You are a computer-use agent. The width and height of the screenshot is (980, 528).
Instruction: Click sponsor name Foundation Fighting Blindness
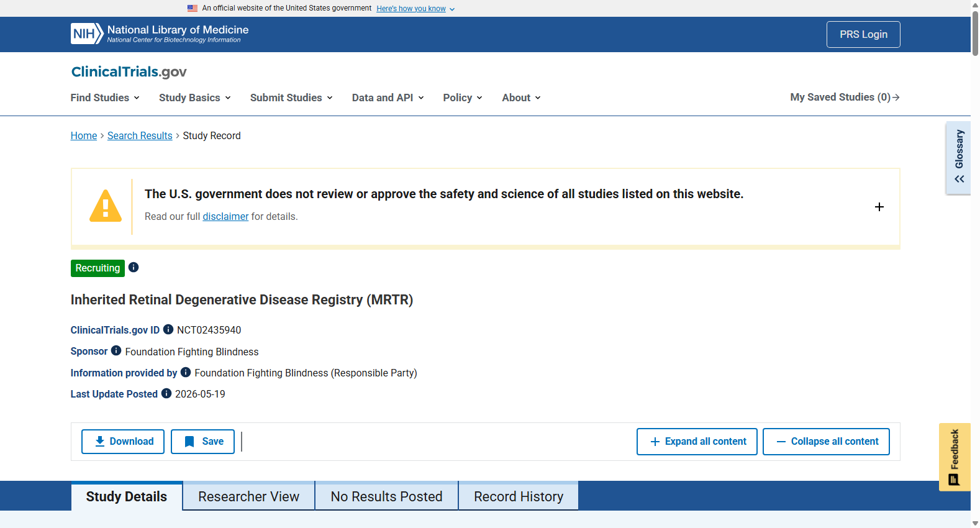point(192,352)
